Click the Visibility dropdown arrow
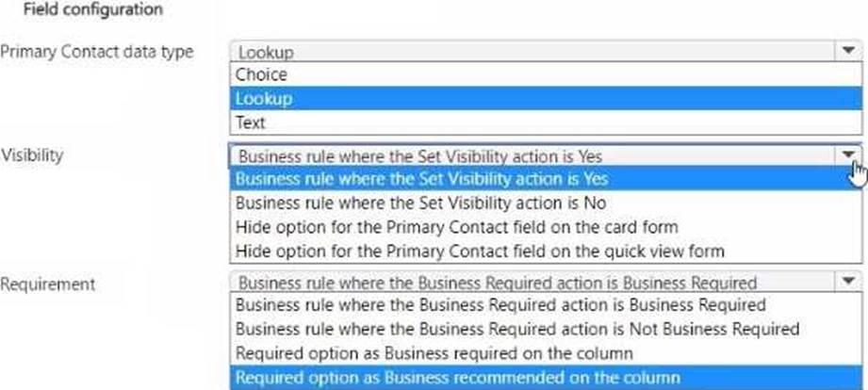Viewport: 868px width, 390px height. (x=848, y=155)
